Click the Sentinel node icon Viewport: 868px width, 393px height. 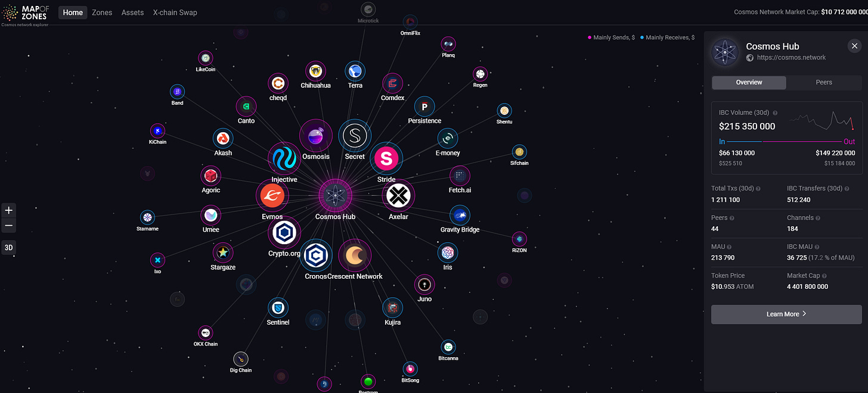tap(278, 308)
